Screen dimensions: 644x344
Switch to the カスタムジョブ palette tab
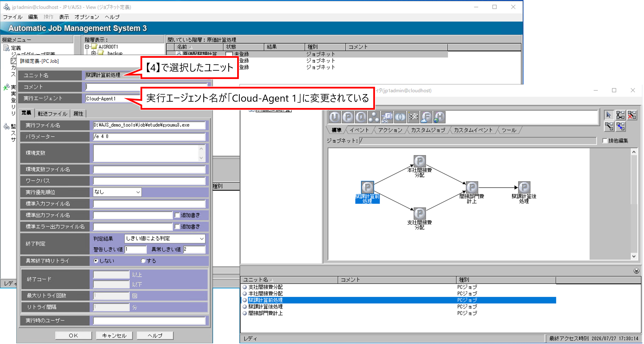pos(428,130)
